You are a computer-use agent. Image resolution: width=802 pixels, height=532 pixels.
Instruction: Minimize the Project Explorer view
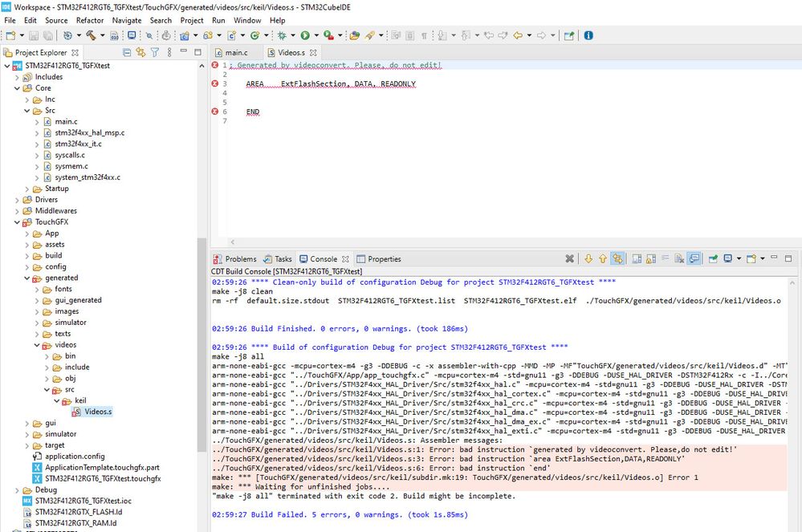[x=184, y=51]
